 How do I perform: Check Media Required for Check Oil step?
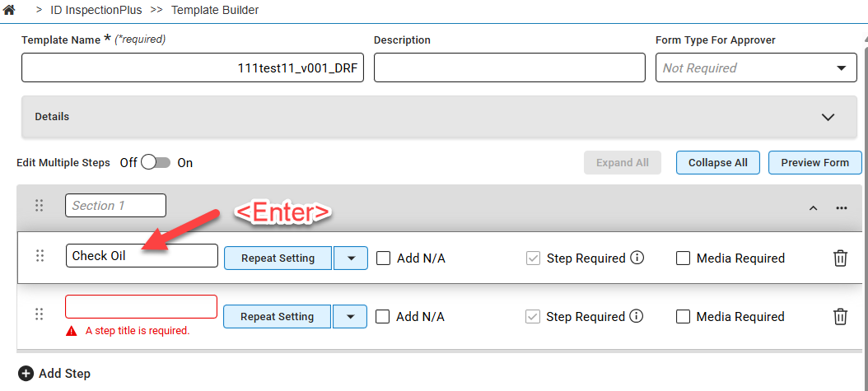tap(683, 258)
